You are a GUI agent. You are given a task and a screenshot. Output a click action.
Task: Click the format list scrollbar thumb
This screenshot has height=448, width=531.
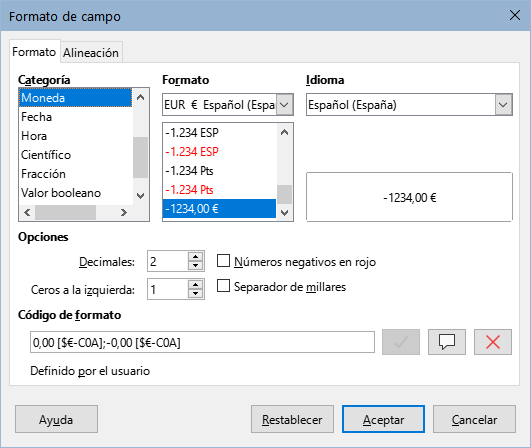coord(284,194)
